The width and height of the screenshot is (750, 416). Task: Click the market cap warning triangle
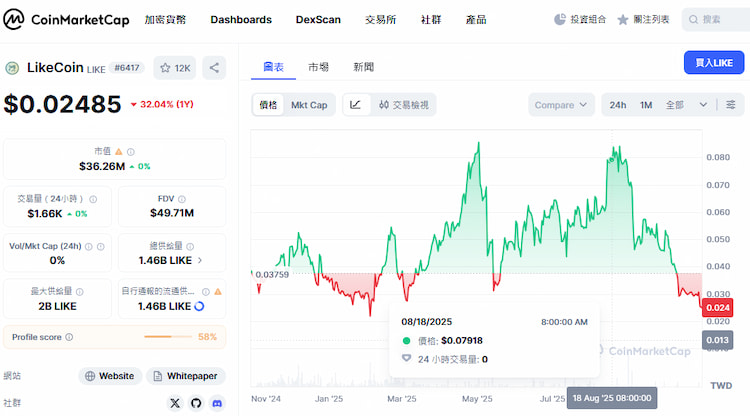tap(119, 152)
